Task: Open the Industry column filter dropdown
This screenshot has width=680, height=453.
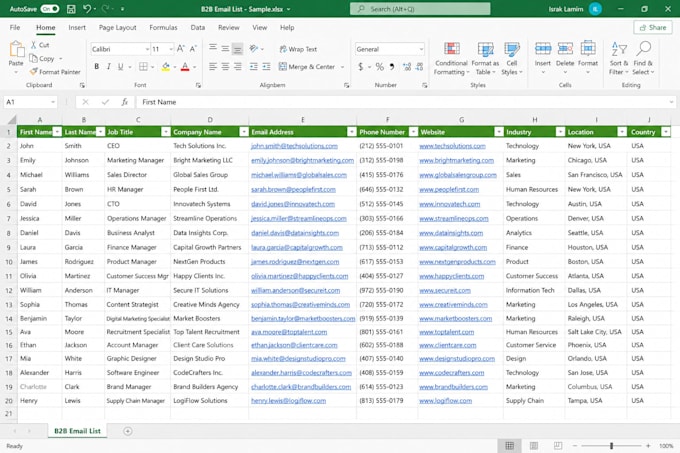Action: (x=560, y=132)
